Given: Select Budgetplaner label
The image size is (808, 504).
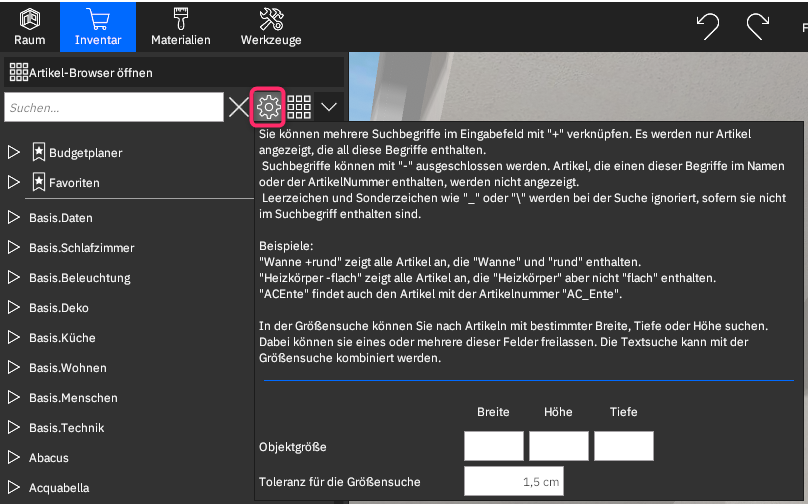Looking at the screenshot, I should pyautogui.click(x=86, y=153).
